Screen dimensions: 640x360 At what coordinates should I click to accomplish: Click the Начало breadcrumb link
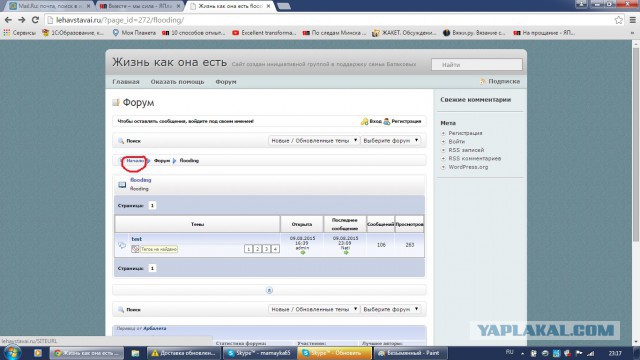[135, 161]
